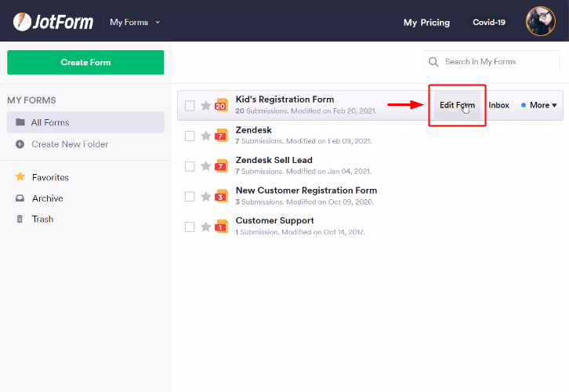Open Trash in the sidebar
Viewport: 569px width, 392px height.
43,219
